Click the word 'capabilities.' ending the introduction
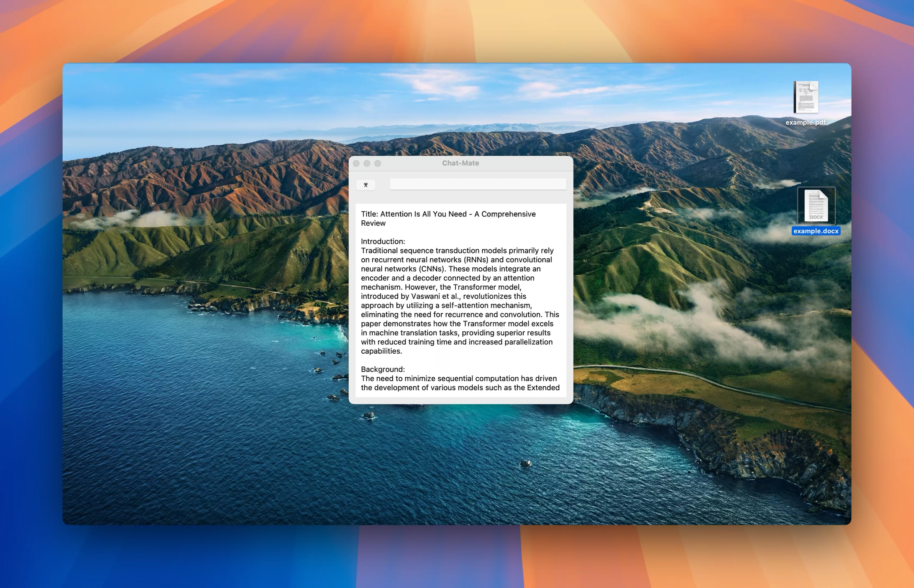The width and height of the screenshot is (914, 588). pos(381,351)
